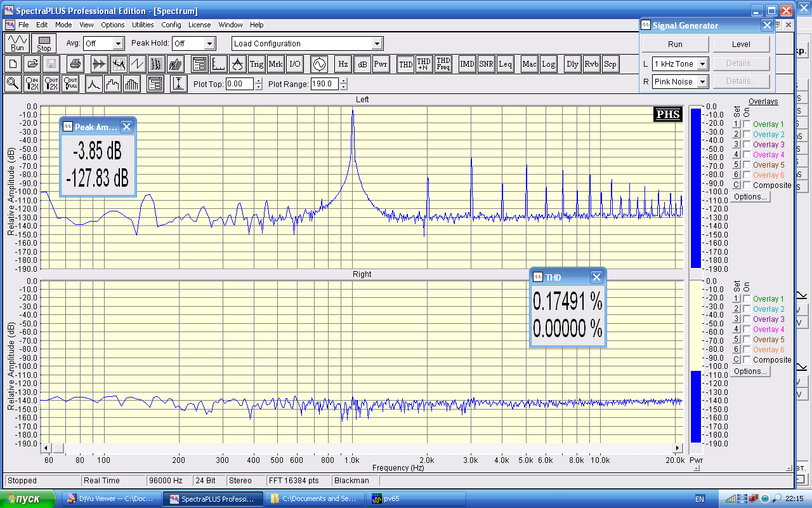Click the Left plot Options button
This screenshot has width=812, height=508.
point(750,197)
